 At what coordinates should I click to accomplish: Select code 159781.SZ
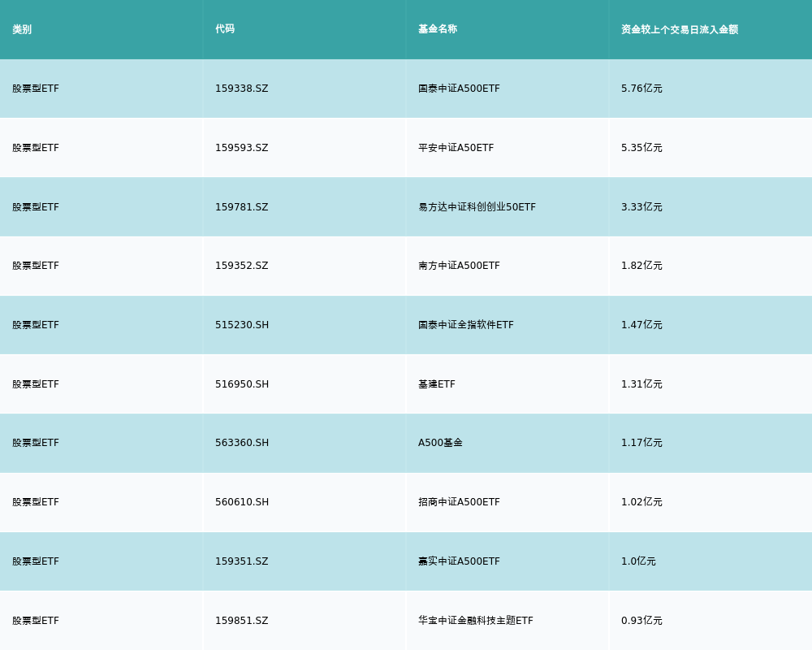[x=242, y=207]
